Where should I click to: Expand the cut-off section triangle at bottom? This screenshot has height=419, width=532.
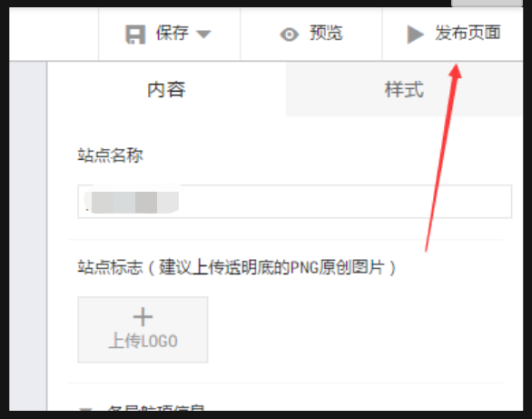click(x=86, y=409)
